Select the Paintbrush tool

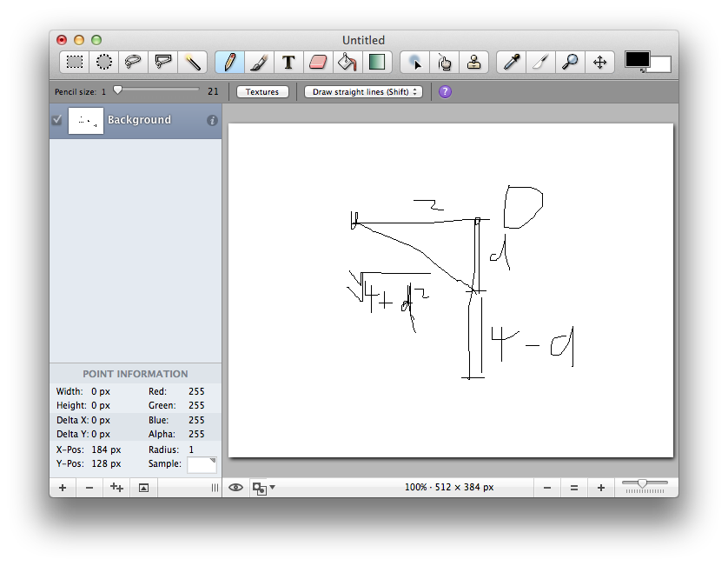pyautogui.click(x=259, y=62)
